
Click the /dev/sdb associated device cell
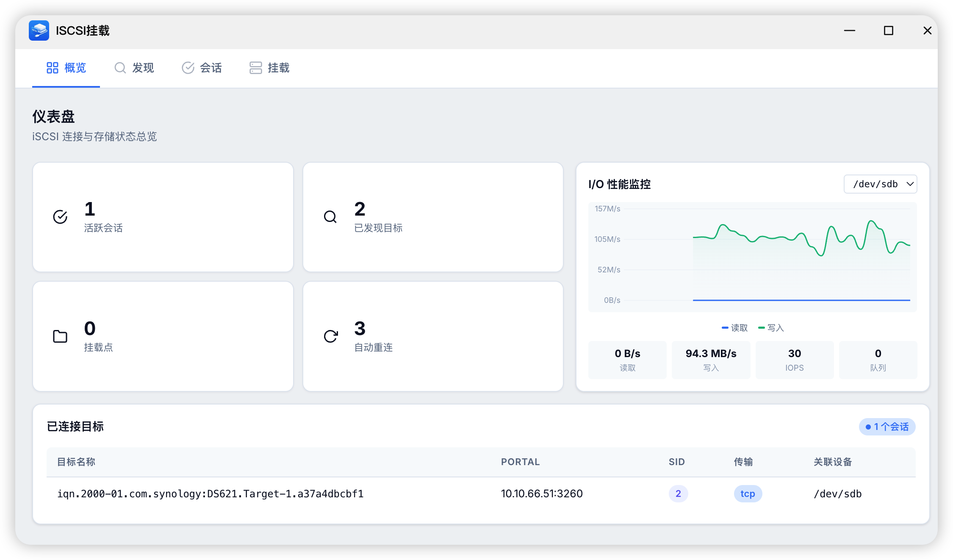pos(838,493)
